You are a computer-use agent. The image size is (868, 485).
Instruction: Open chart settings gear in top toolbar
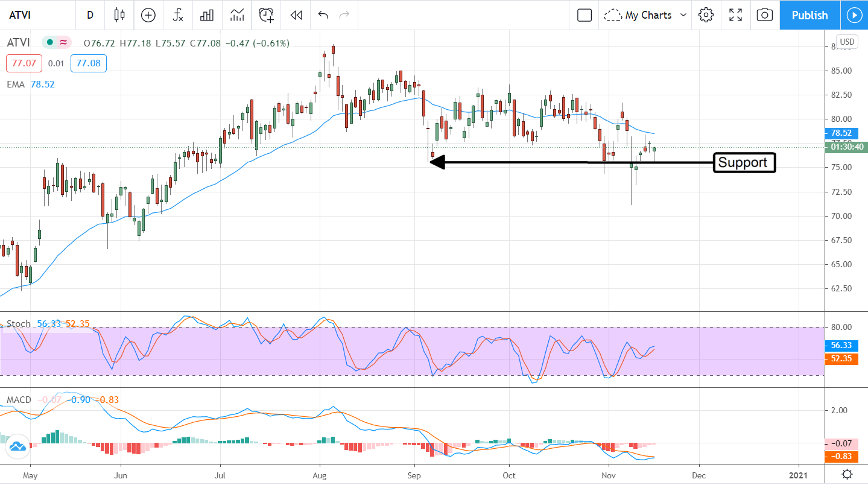click(706, 15)
